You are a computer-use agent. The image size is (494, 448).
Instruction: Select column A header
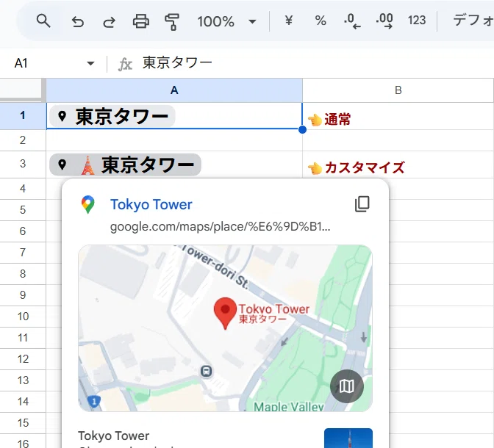coord(174,90)
